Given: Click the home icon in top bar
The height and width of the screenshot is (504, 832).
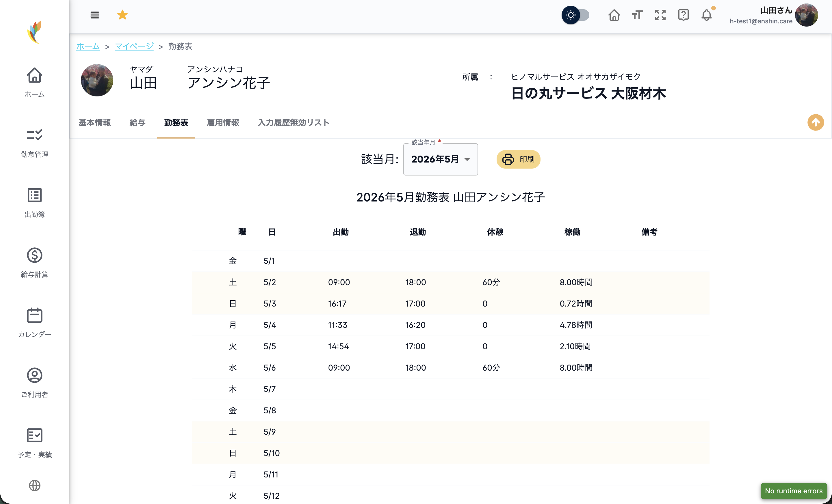Looking at the screenshot, I should click(614, 15).
